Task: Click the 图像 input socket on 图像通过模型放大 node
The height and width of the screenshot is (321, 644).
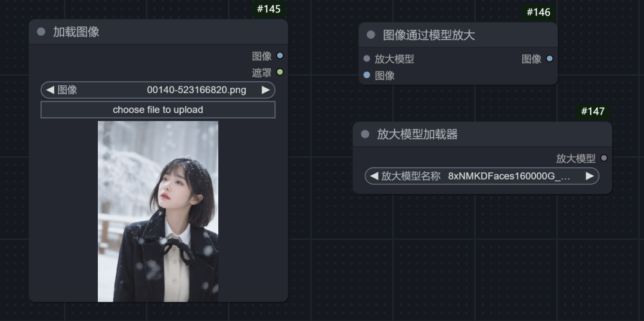Action: 367,75
